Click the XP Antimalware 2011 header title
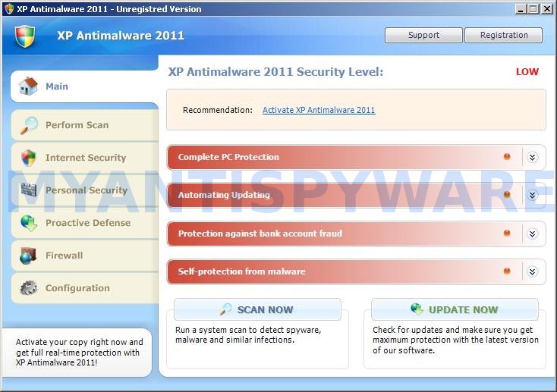The image size is (557, 392). [x=121, y=36]
